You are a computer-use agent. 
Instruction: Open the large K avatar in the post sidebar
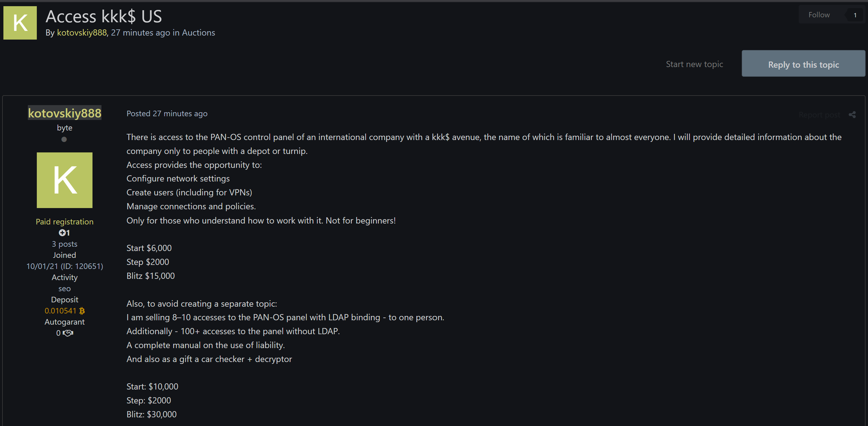[64, 180]
